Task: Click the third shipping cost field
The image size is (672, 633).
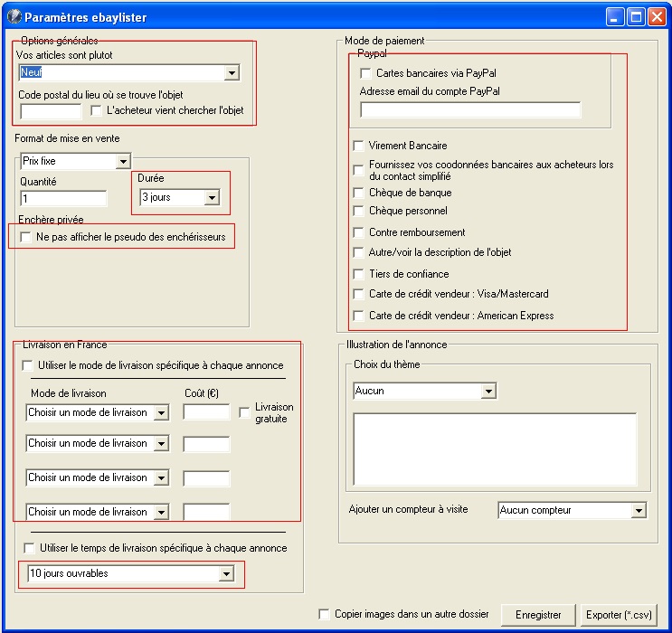Action: point(206,478)
